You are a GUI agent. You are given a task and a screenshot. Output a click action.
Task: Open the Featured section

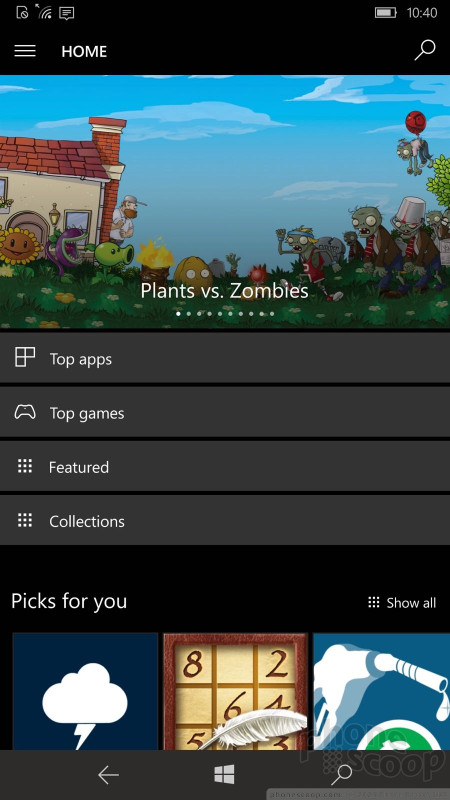(225, 466)
